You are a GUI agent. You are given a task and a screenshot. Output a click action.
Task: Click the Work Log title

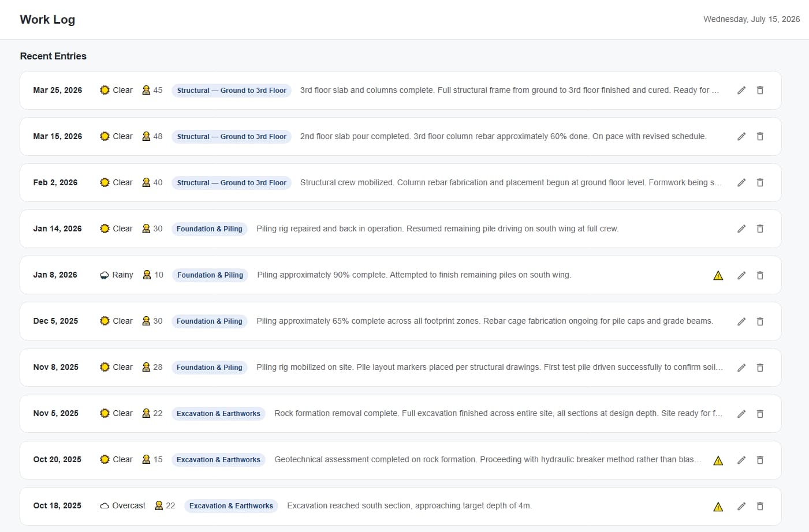[47, 20]
